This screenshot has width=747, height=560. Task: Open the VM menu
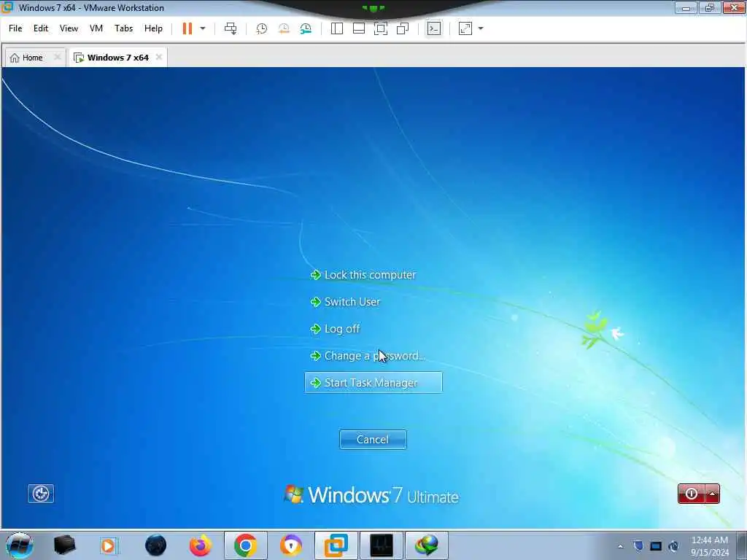tap(96, 28)
